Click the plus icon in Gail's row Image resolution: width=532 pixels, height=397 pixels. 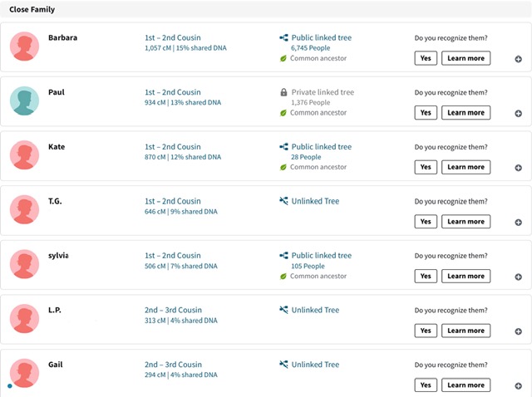click(518, 386)
